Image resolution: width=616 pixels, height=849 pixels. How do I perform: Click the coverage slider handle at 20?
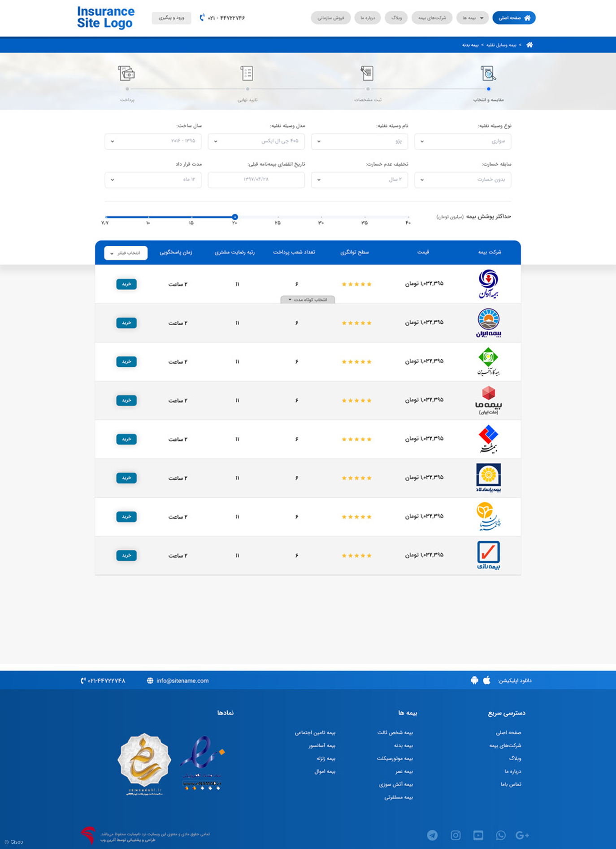tap(235, 217)
